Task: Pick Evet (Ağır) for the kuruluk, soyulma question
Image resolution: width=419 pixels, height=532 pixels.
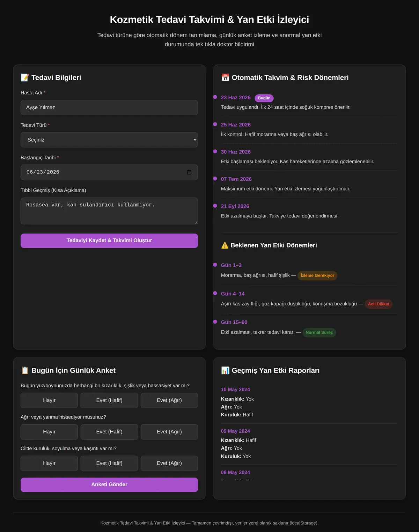Action: coord(169,463)
